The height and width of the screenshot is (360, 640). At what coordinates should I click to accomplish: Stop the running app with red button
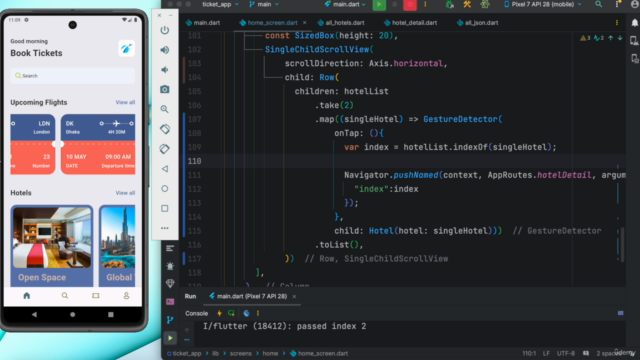click(410, 4)
